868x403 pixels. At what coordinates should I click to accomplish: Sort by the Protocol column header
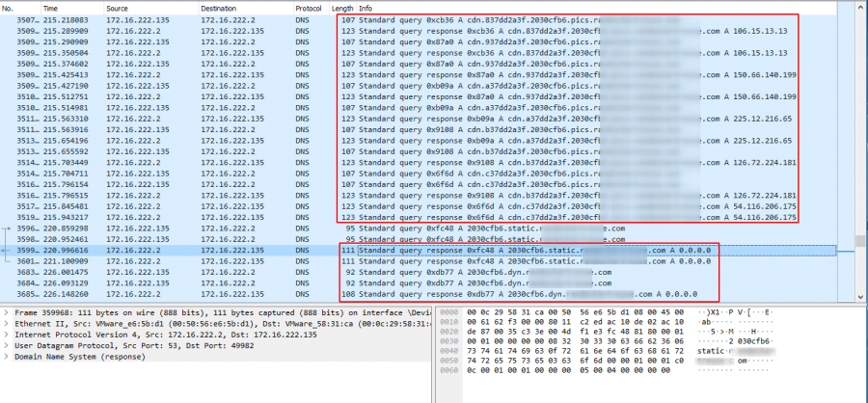(x=310, y=8)
